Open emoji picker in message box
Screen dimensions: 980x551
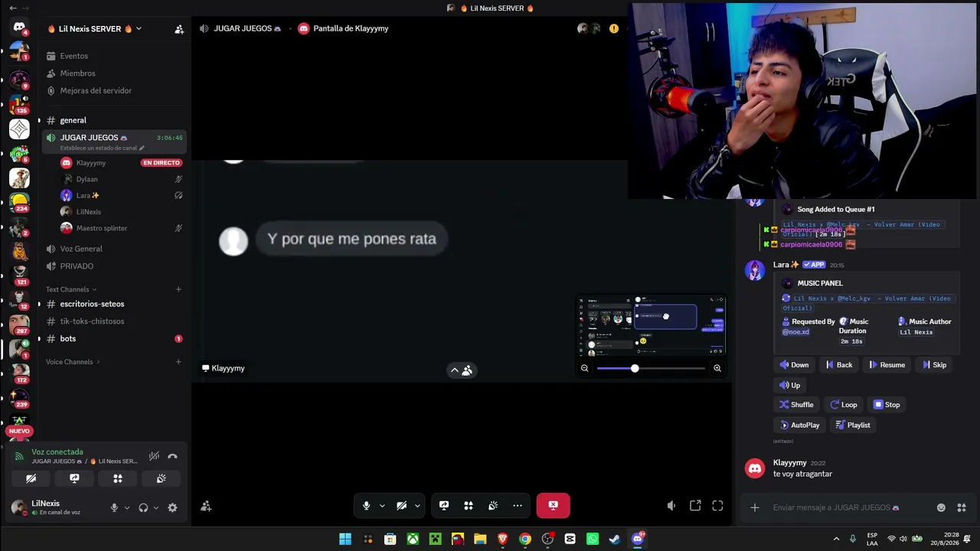(941, 507)
